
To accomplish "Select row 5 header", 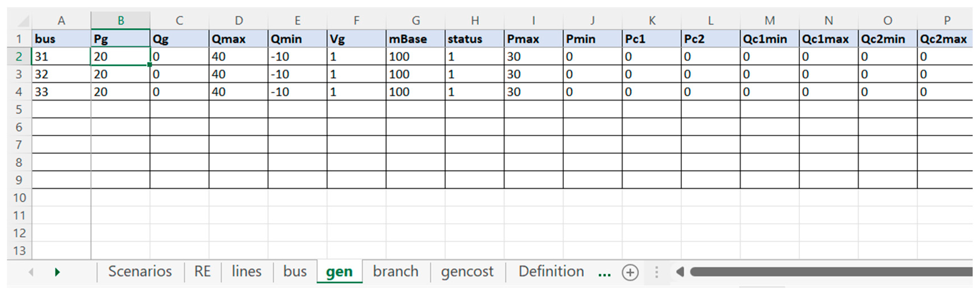I will coord(19,110).
